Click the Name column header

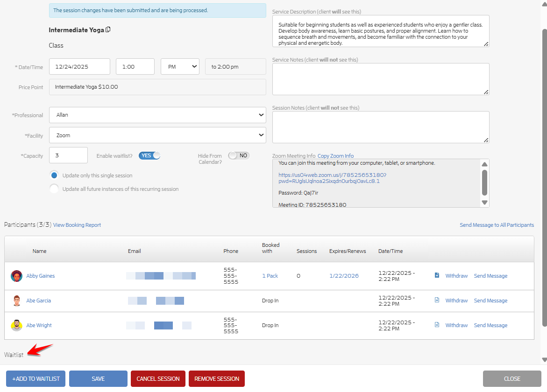click(x=39, y=251)
